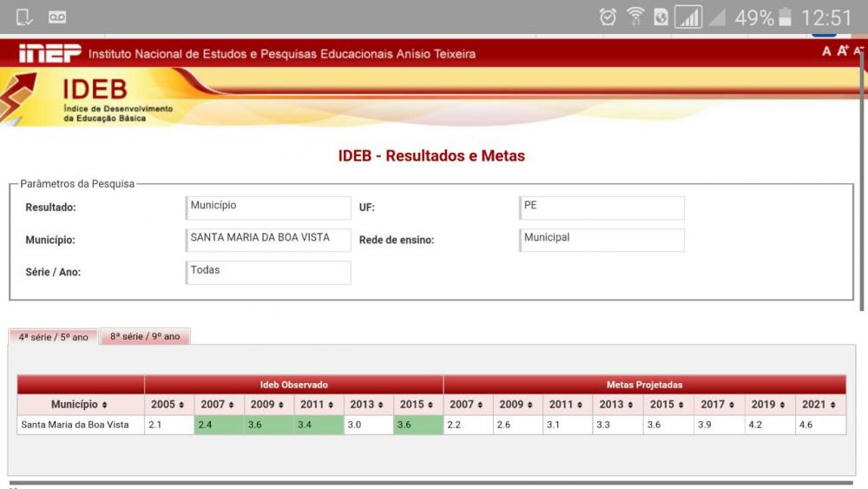Click the Rede de ensino field

(602, 240)
